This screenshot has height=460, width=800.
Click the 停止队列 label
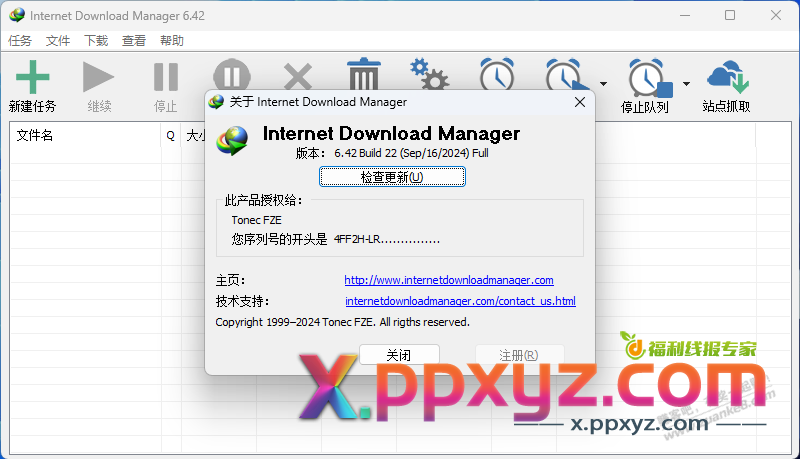[644, 107]
